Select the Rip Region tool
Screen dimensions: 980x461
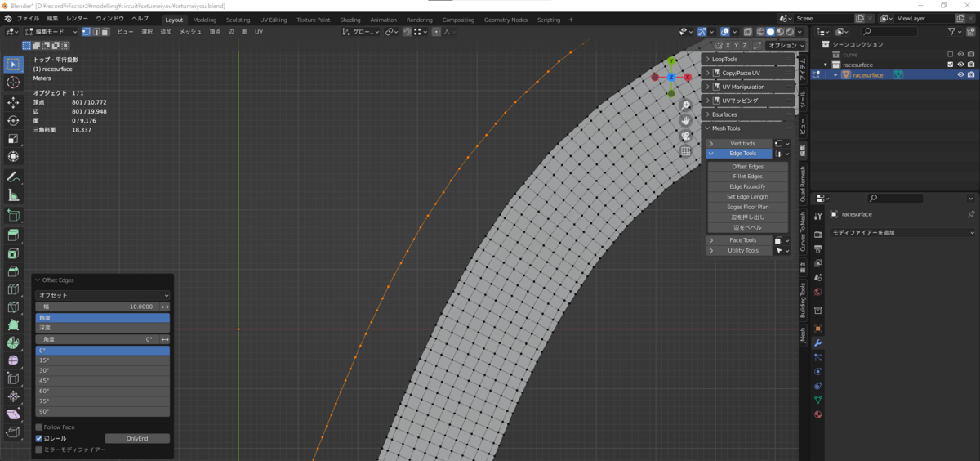pos(14,432)
